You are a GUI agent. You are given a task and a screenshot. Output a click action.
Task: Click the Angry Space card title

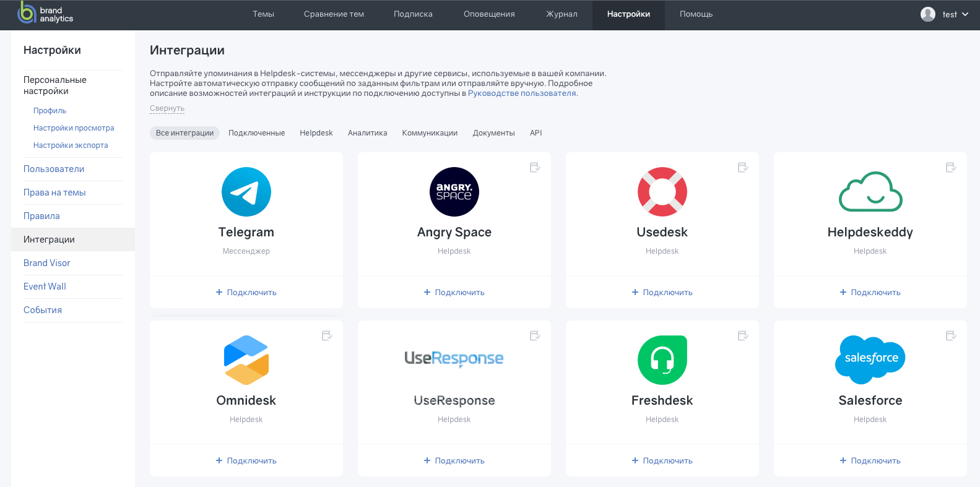tap(454, 233)
